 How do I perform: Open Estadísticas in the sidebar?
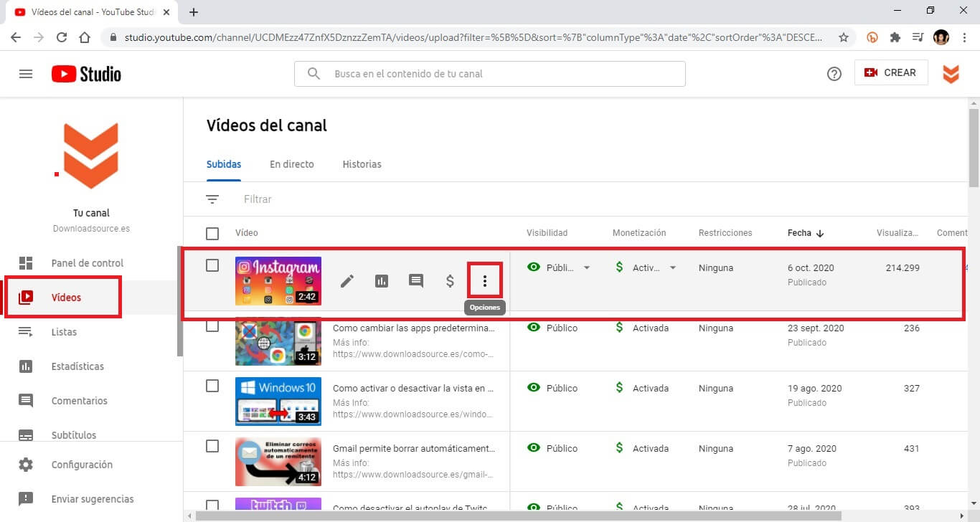88,366
